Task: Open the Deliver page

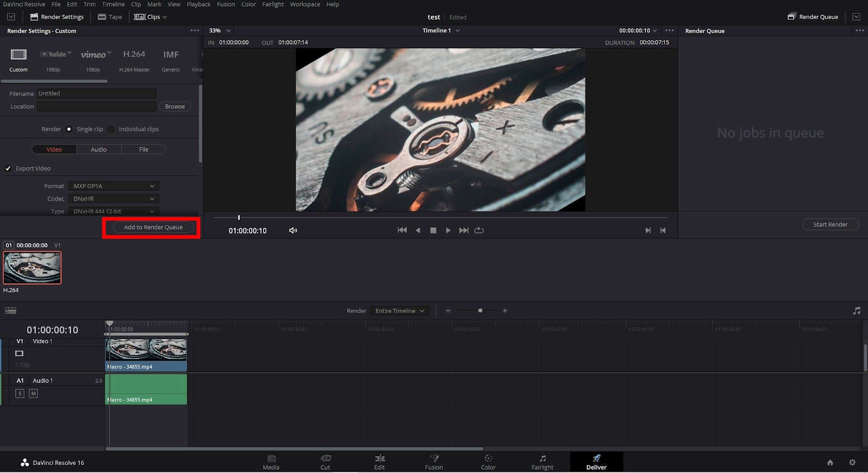Action: tap(596, 462)
